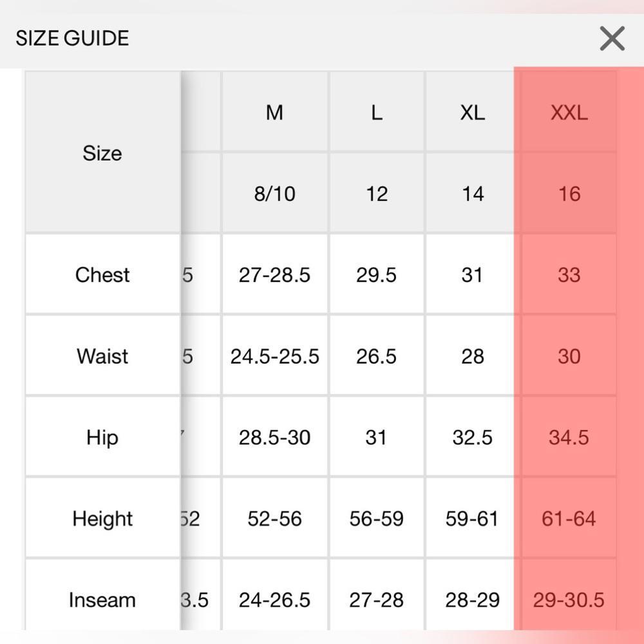Viewport: 644px width, 644px height.
Task: Click the Hip row label
Action: click(x=102, y=438)
